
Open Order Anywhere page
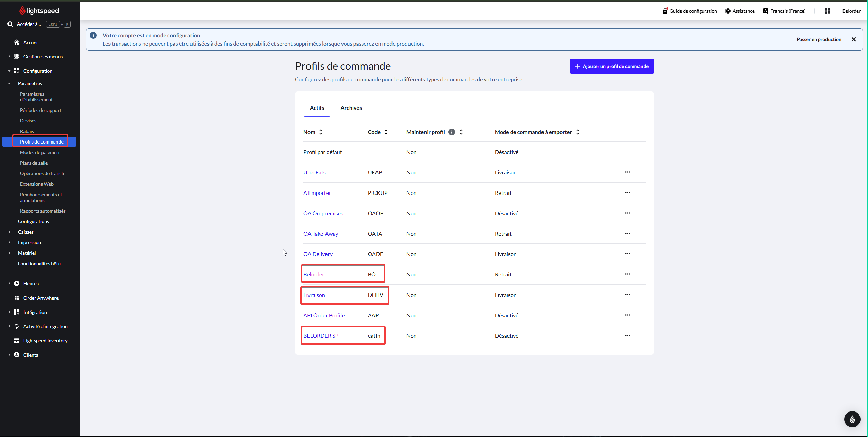pos(41,298)
